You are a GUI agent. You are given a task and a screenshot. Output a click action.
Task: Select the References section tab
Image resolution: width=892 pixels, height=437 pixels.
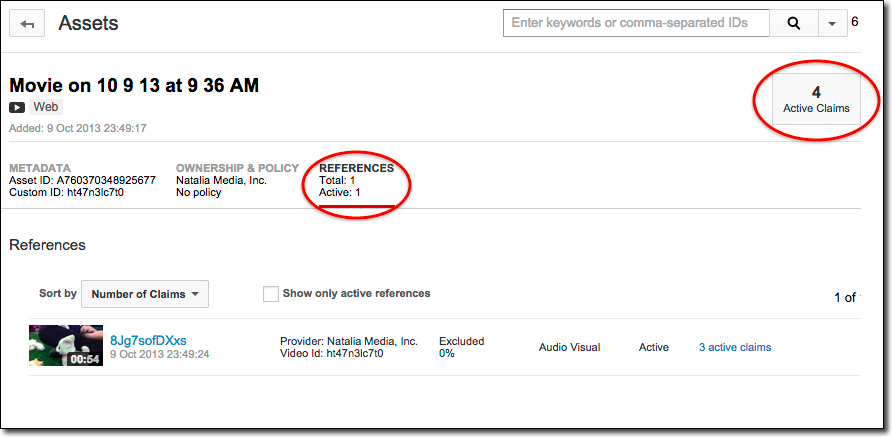(x=356, y=168)
